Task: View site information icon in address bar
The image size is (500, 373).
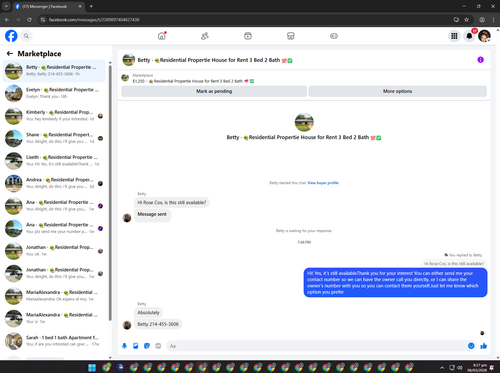Action: pyautogui.click(x=43, y=20)
